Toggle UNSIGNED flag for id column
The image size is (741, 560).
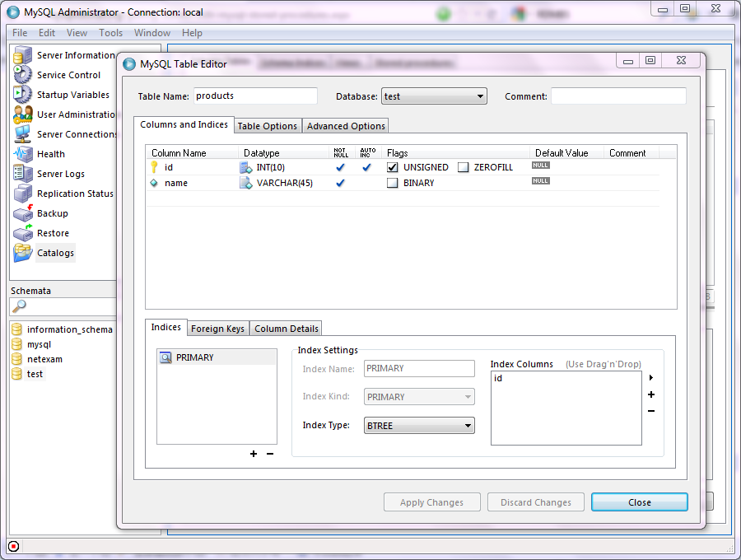(392, 167)
